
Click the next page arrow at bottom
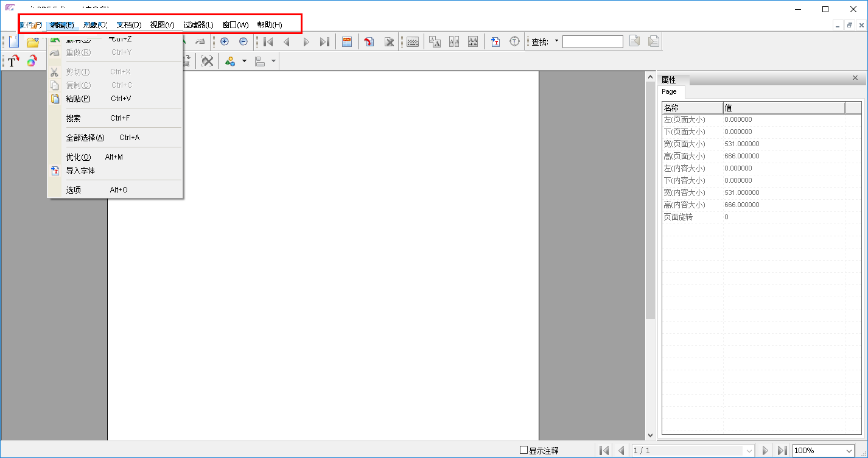tap(765, 450)
